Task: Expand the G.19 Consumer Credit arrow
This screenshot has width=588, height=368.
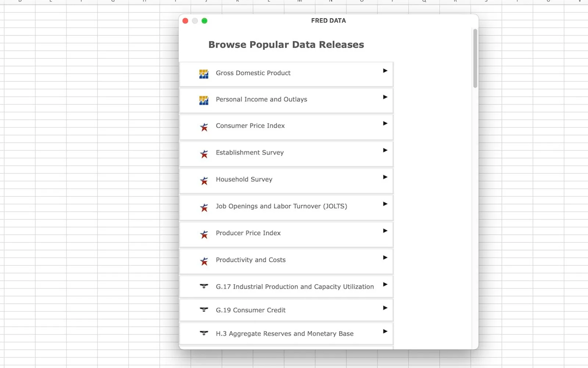Action: pyautogui.click(x=385, y=308)
